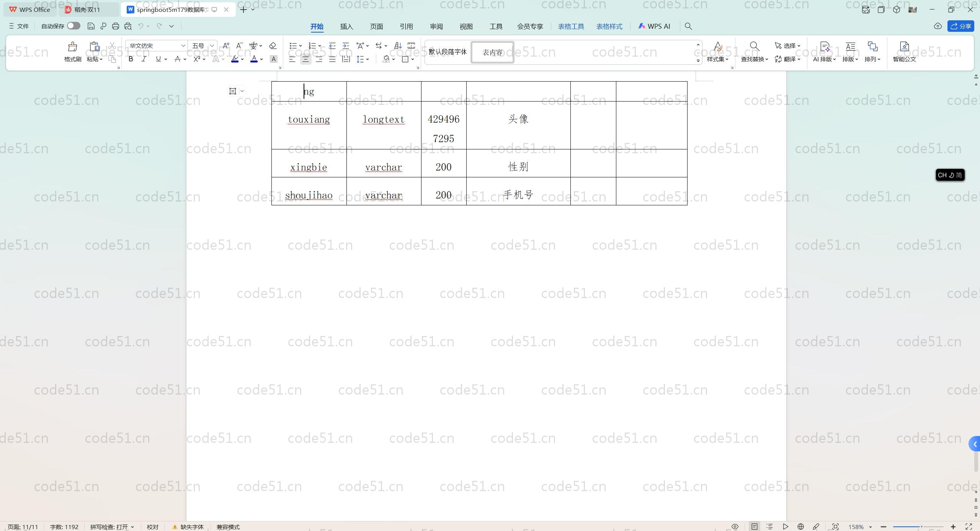The width and height of the screenshot is (980, 531).
Task: Switch to outline view in status bar
Action: click(769, 526)
